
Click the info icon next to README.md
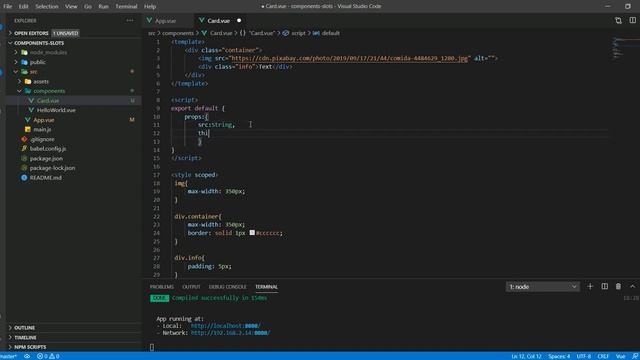[24, 178]
